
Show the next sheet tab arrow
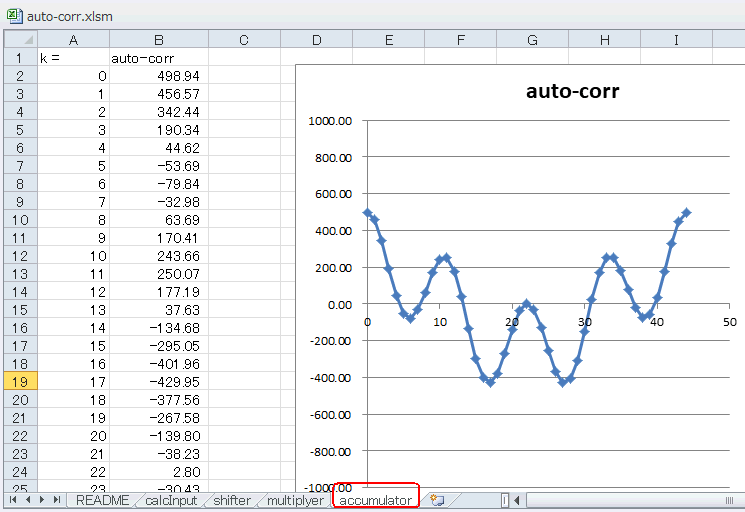42,500
